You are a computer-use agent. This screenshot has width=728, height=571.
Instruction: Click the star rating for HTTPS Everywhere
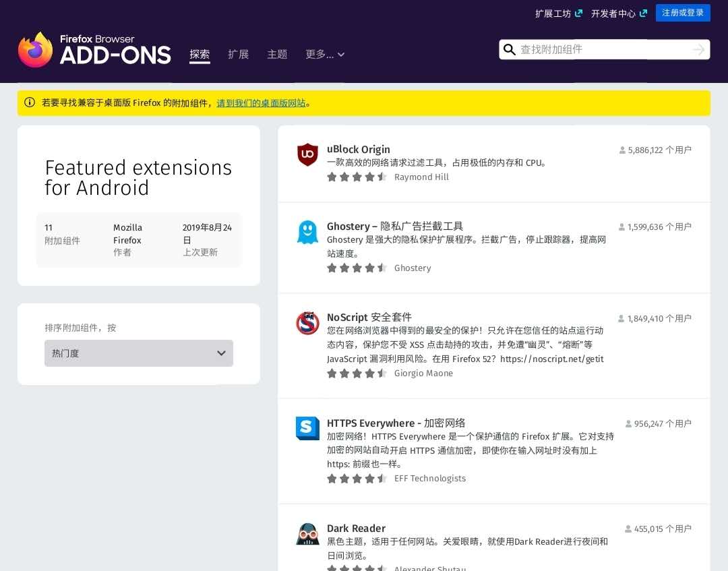click(x=357, y=479)
